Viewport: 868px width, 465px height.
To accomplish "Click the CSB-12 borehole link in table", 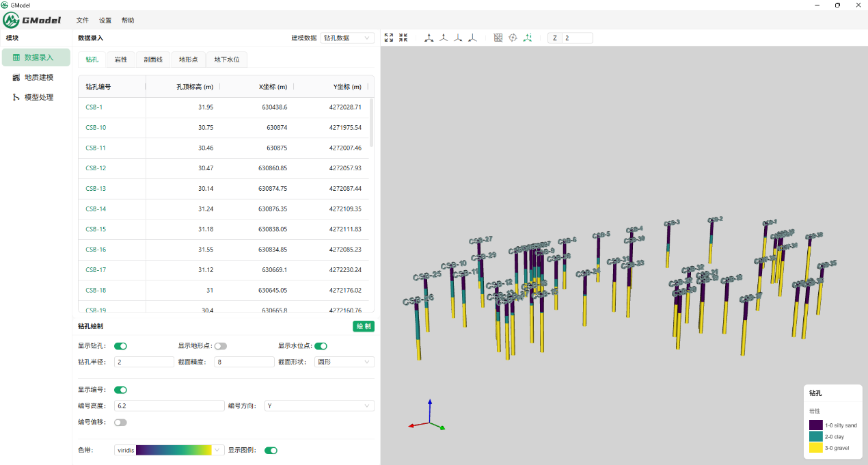I will coord(96,168).
